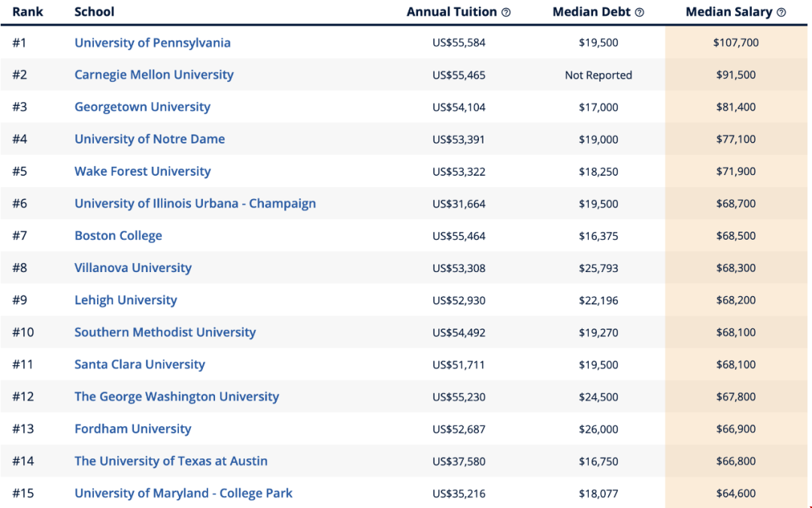Click the #8 rank cell
The image size is (812, 508).
pos(20,268)
